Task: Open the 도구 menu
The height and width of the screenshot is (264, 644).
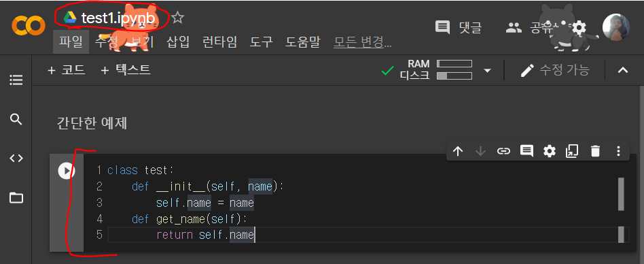Action: 262,42
